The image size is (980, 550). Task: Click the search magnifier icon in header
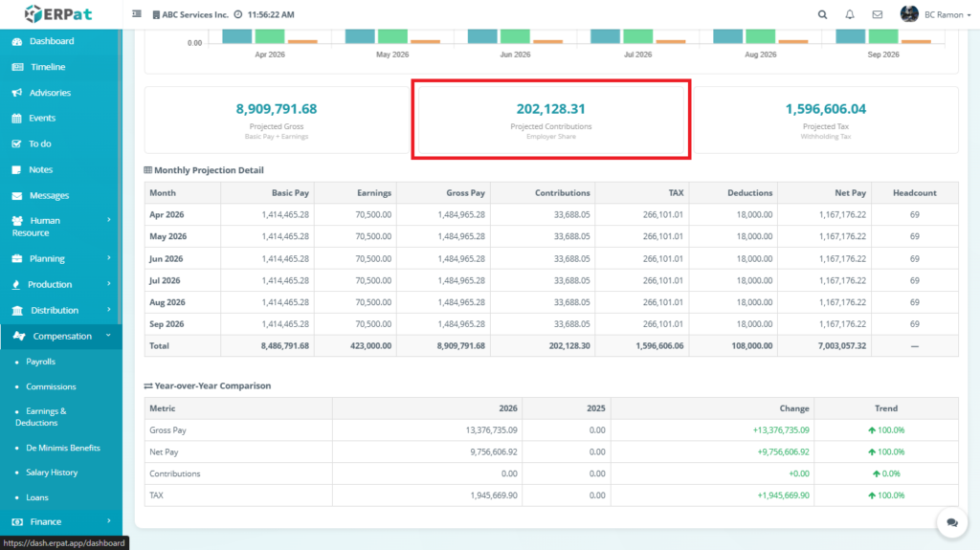click(x=823, y=14)
